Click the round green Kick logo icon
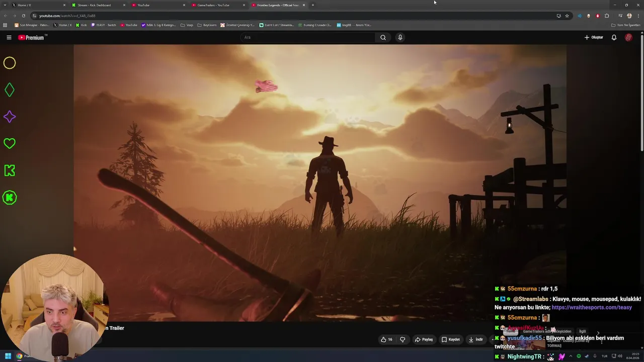 tap(10, 198)
